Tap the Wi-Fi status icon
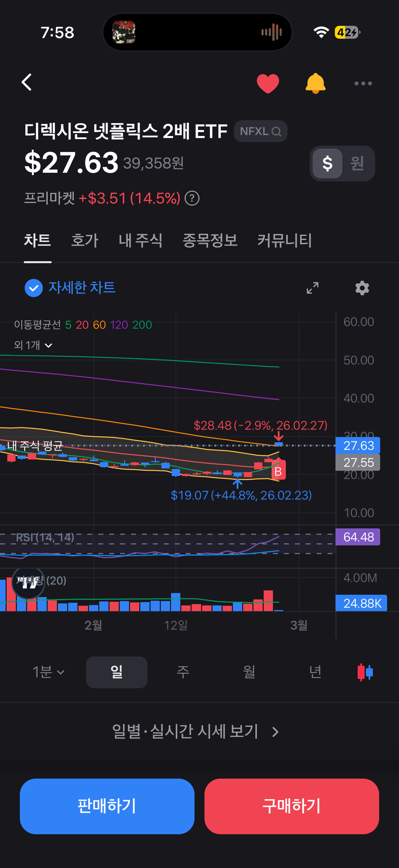 click(x=321, y=32)
